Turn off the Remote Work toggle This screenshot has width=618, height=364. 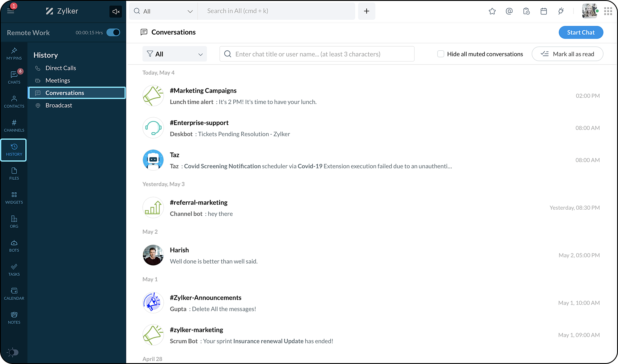(x=113, y=32)
